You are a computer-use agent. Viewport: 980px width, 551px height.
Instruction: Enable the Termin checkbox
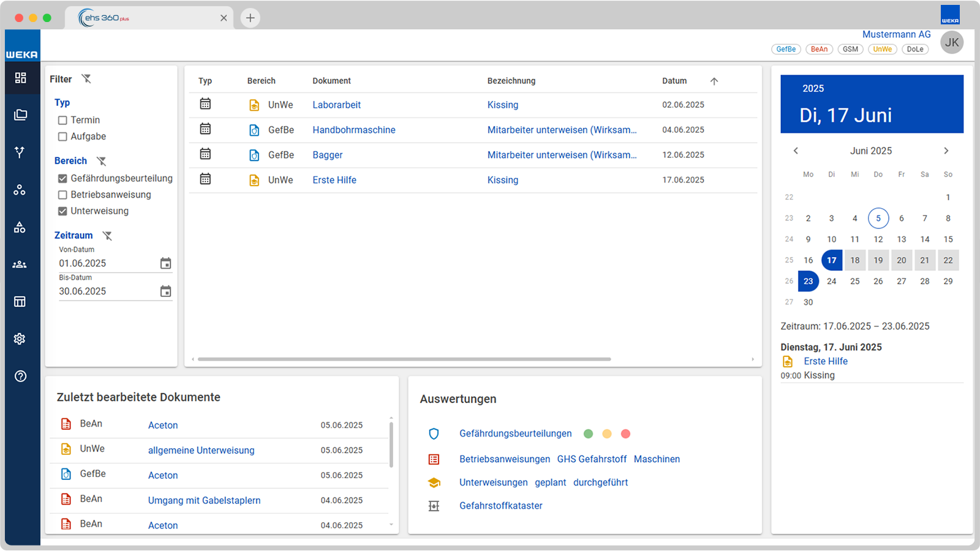pos(62,120)
